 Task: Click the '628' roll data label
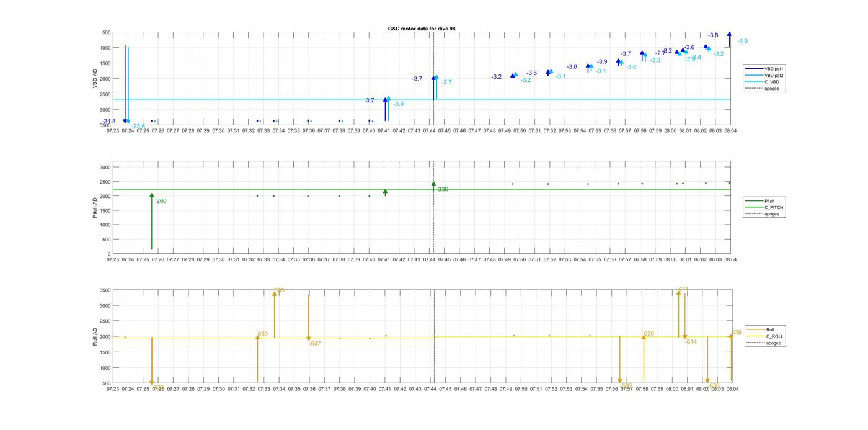[x=736, y=333]
